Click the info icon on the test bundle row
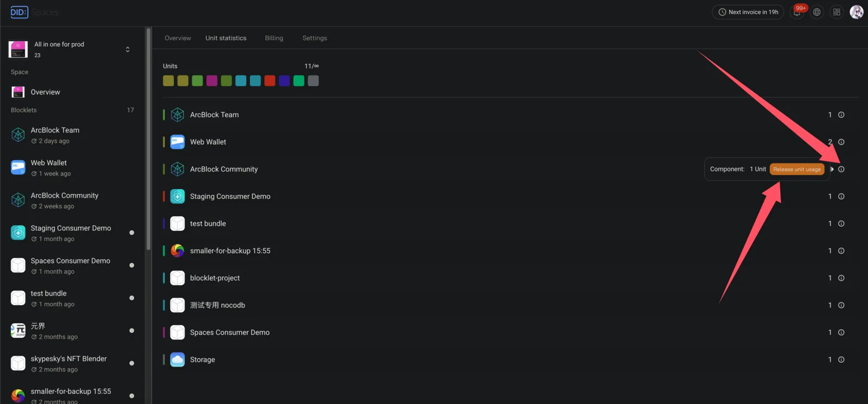The width and height of the screenshot is (868, 404). [841, 223]
